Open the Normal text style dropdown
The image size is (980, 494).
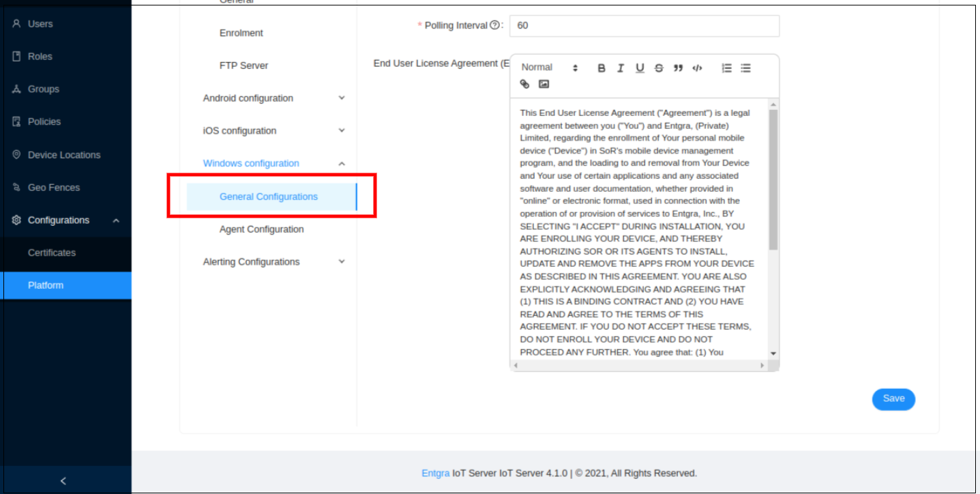tap(546, 67)
